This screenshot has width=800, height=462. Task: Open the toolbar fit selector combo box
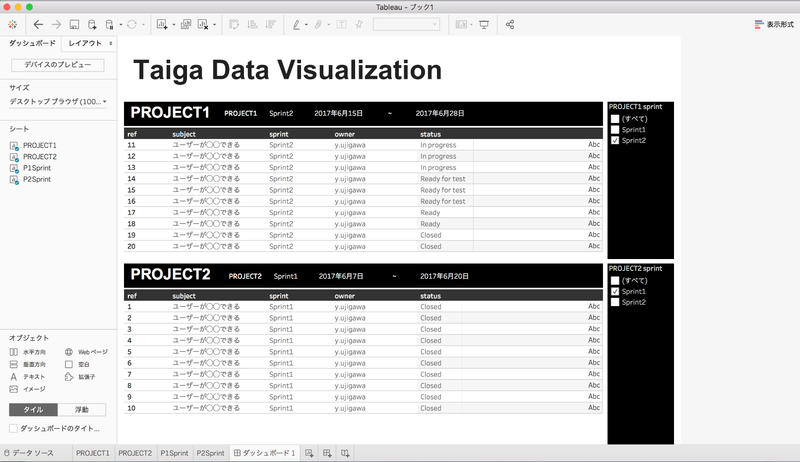pyautogui.click(x=406, y=24)
